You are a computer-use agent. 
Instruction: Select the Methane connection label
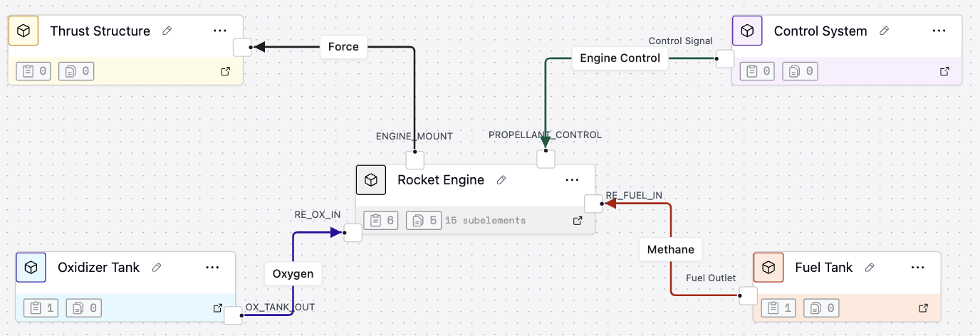coord(671,250)
